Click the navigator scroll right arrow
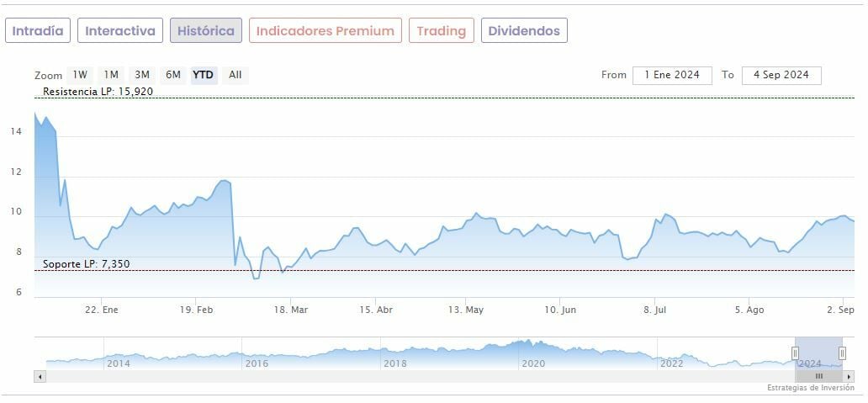The image size is (868, 403). [x=849, y=376]
